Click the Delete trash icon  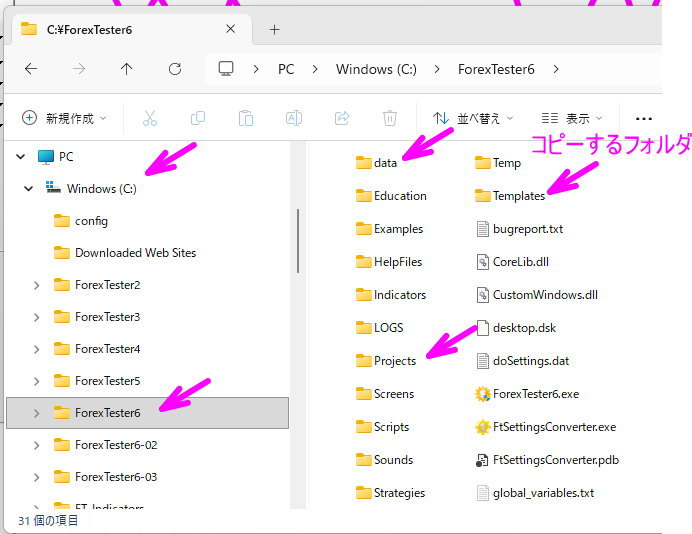[x=390, y=118]
